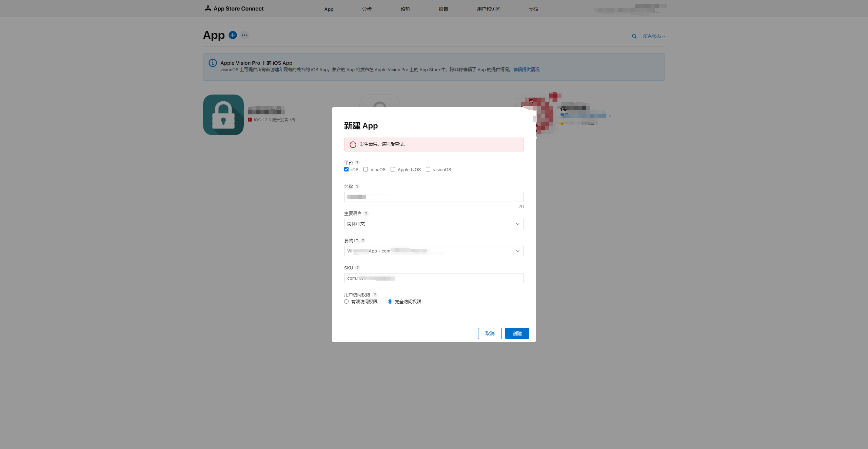Expand the 主要语言 dropdown showing 简体中文
The height and width of the screenshot is (449, 868).
coord(434,224)
